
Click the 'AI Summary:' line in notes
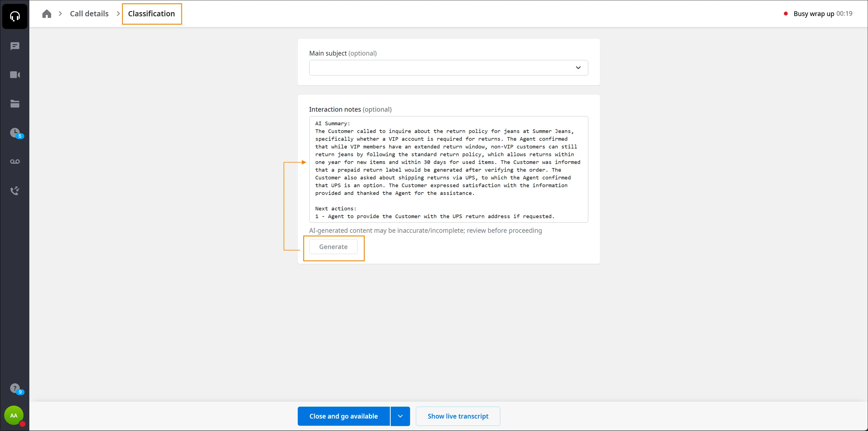tap(333, 124)
